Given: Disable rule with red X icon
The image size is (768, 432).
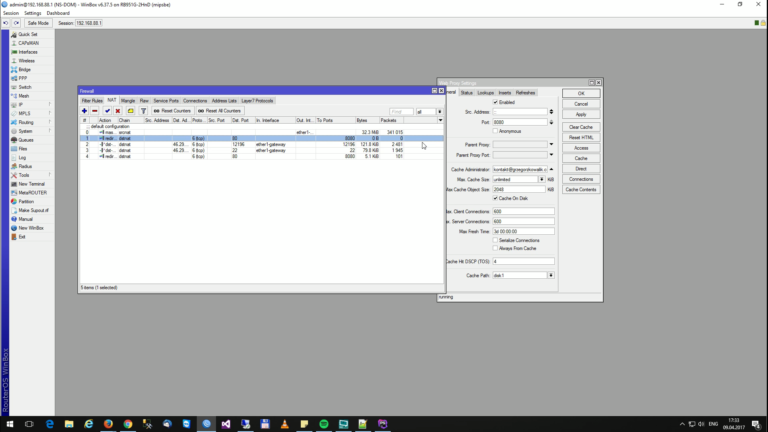Looking at the screenshot, I should [118, 111].
